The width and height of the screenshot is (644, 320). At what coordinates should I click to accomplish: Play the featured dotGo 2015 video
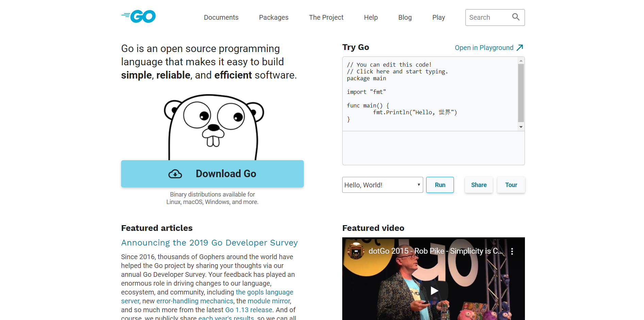(434, 290)
